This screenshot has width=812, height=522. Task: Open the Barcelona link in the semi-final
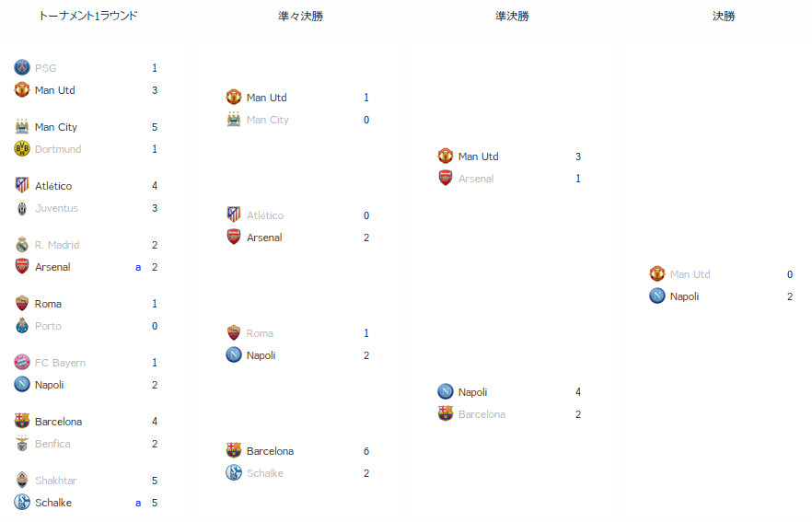481,414
